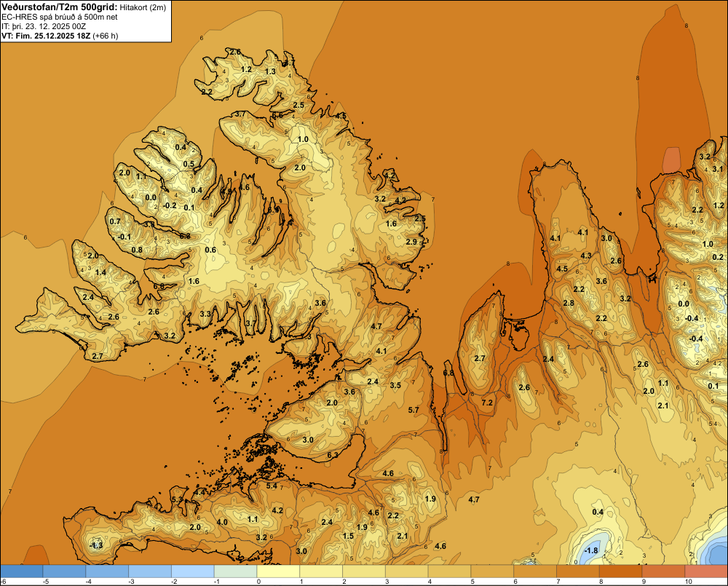The height and width of the screenshot is (586, 728).
Task: Click the '3.5' temperature value on map
Action: tap(395, 385)
